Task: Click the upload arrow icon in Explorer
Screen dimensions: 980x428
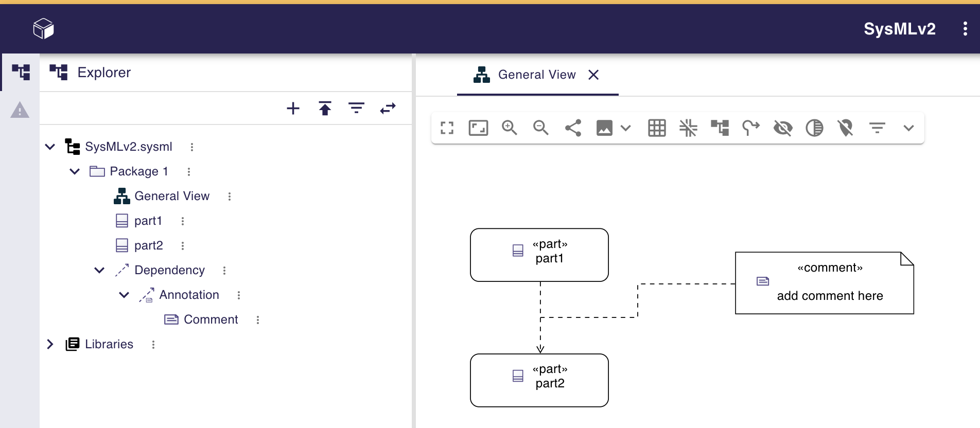Action: (x=325, y=109)
